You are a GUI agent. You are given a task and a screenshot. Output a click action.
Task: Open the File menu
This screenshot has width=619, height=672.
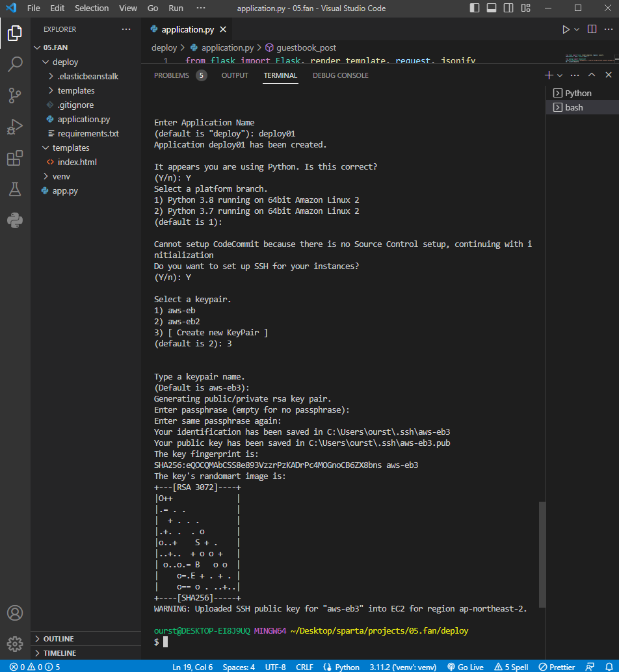coord(33,8)
